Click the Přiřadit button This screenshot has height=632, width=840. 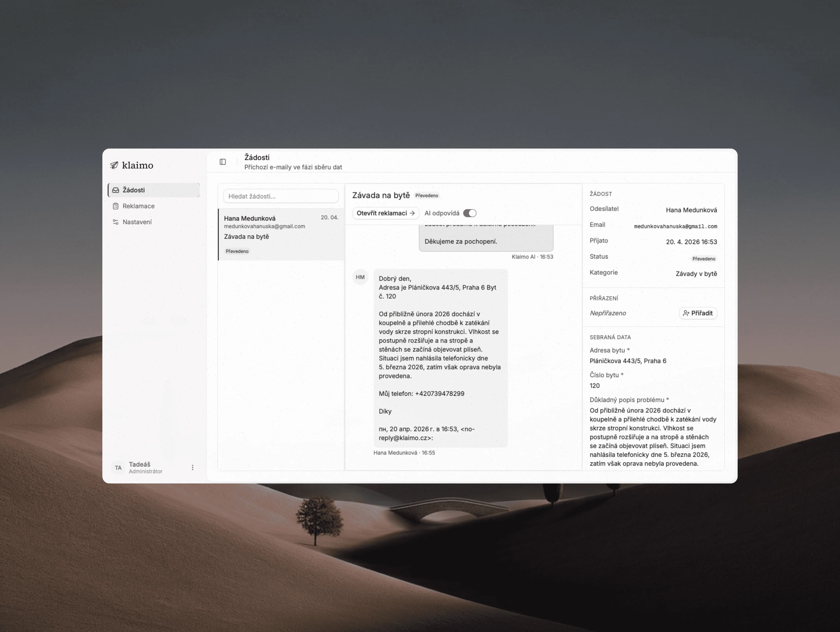pos(698,313)
